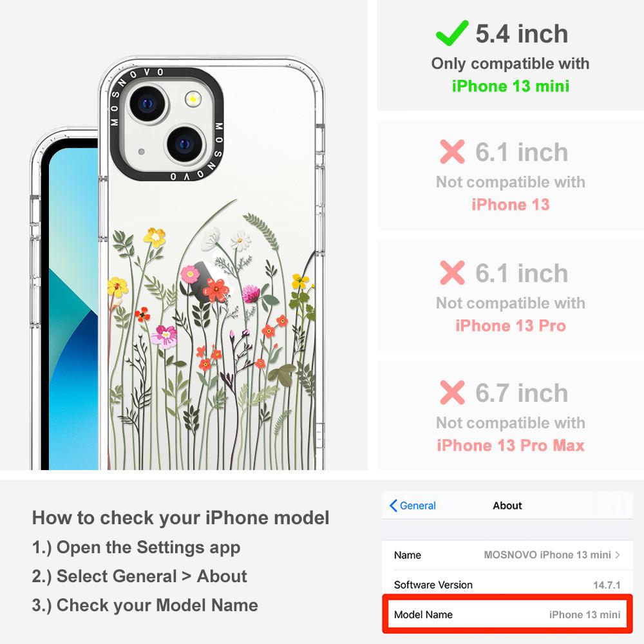The height and width of the screenshot is (644, 644).
Task: Tap the blue back chevron next to General
Action: click(393, 506)
